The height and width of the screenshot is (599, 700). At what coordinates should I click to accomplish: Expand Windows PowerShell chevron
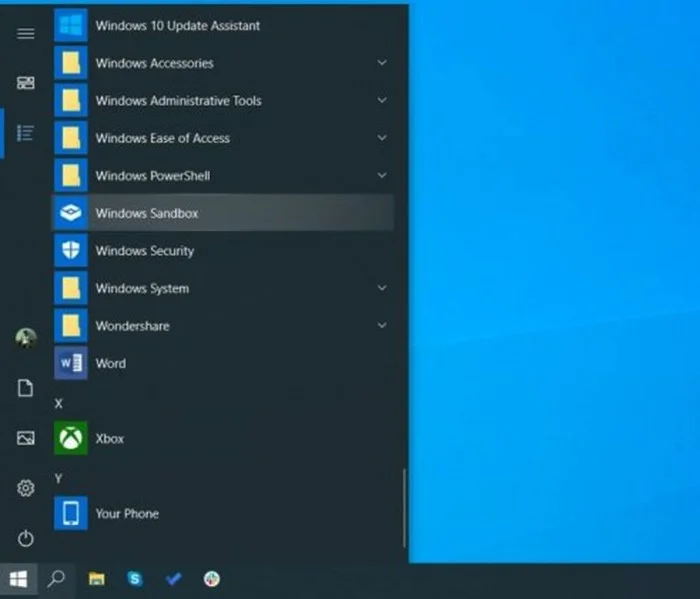382,175
